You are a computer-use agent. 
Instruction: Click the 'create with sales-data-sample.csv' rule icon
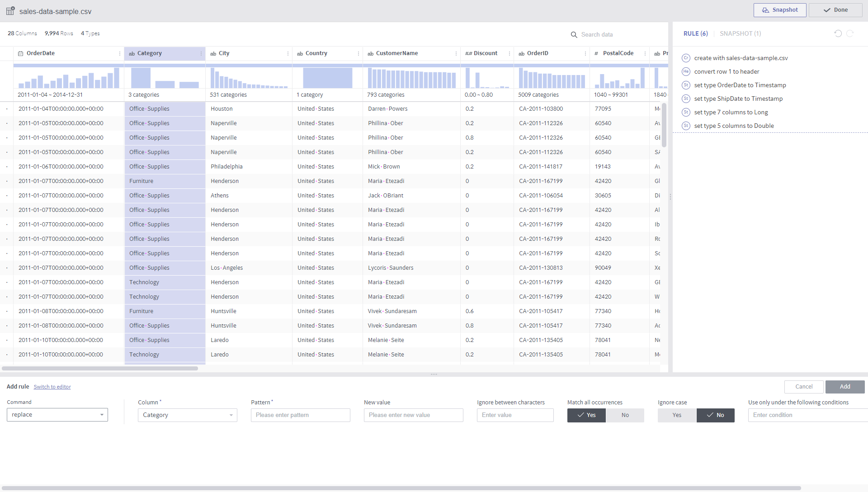(686, 58)
